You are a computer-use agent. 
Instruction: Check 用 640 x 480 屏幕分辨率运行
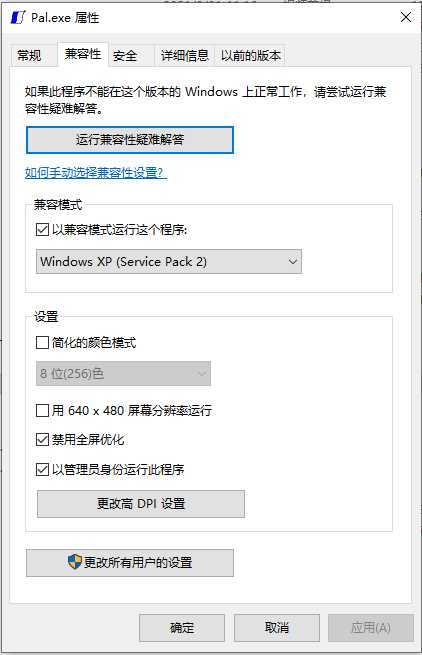tap(42, 410)
